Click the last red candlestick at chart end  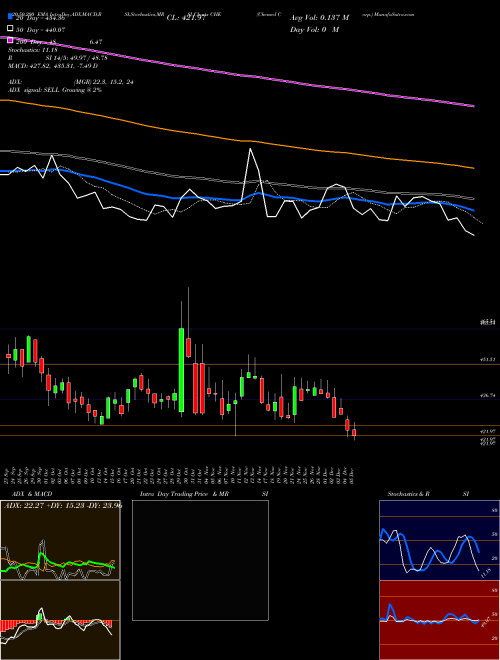pyautogui.click(x=354, y=433)
